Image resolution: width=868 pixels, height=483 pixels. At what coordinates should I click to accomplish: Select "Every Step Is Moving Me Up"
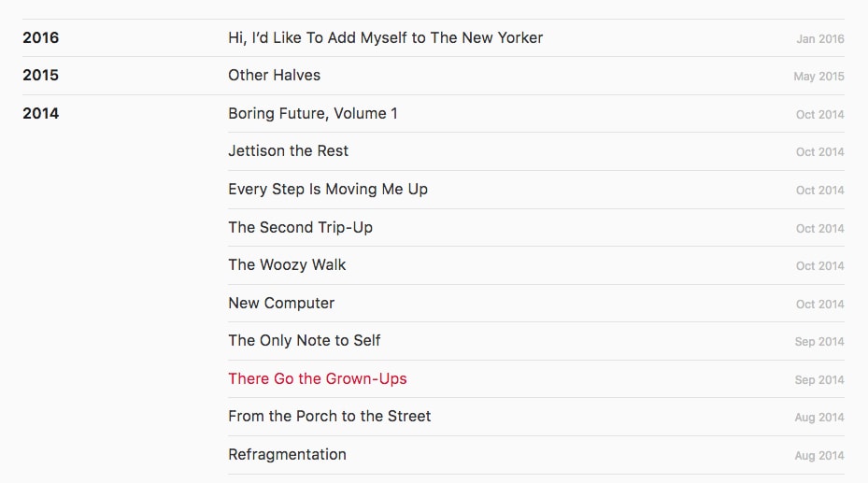click(x=327, y=190)
